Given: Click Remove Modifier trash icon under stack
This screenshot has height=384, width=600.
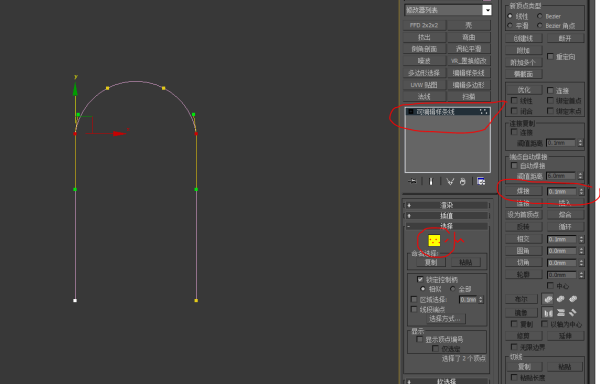Looking at the screenshot, I should [463, 181].
